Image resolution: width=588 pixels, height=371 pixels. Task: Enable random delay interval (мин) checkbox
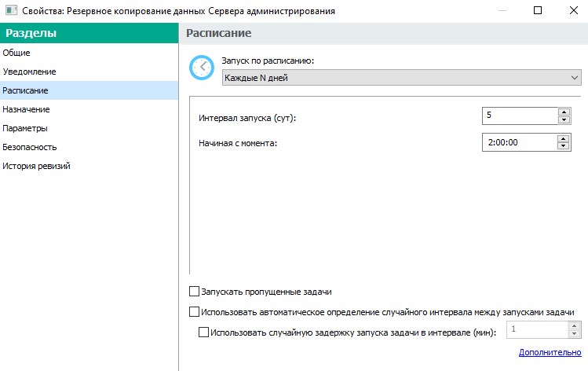[x=203, y=332]
